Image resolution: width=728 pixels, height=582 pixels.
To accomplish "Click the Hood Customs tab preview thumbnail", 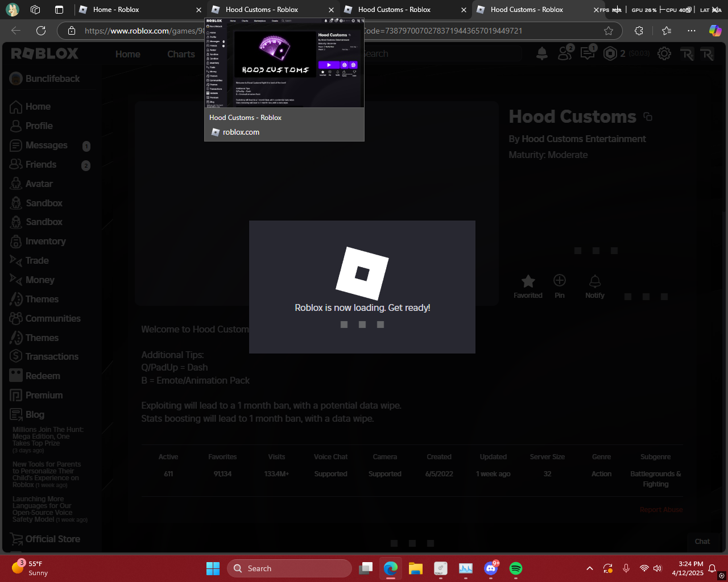I will point(284,63).
